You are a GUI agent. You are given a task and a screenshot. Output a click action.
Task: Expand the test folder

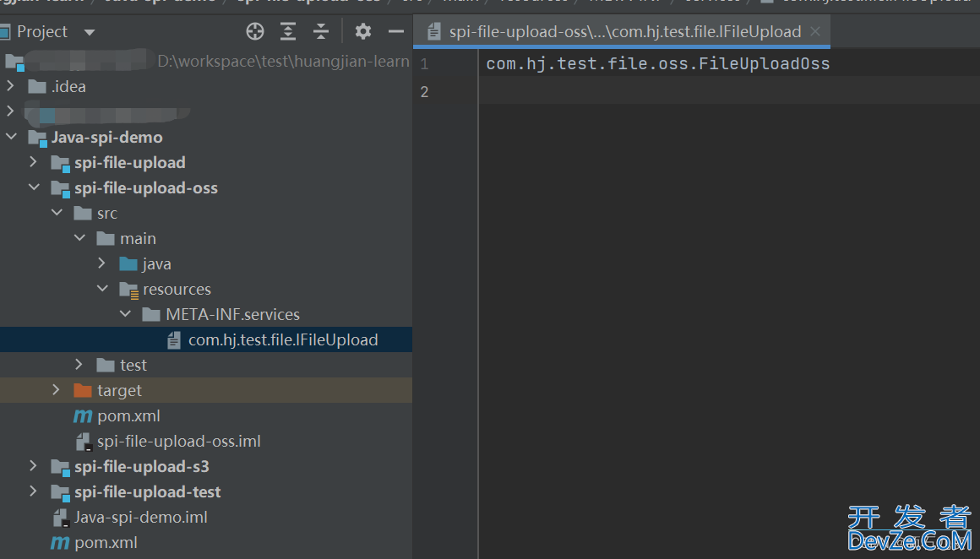click(79, 365)
